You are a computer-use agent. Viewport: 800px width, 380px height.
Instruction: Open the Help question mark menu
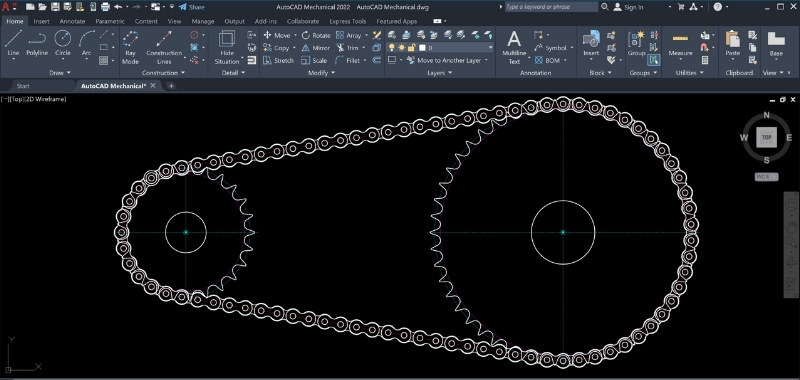(718, 7)
